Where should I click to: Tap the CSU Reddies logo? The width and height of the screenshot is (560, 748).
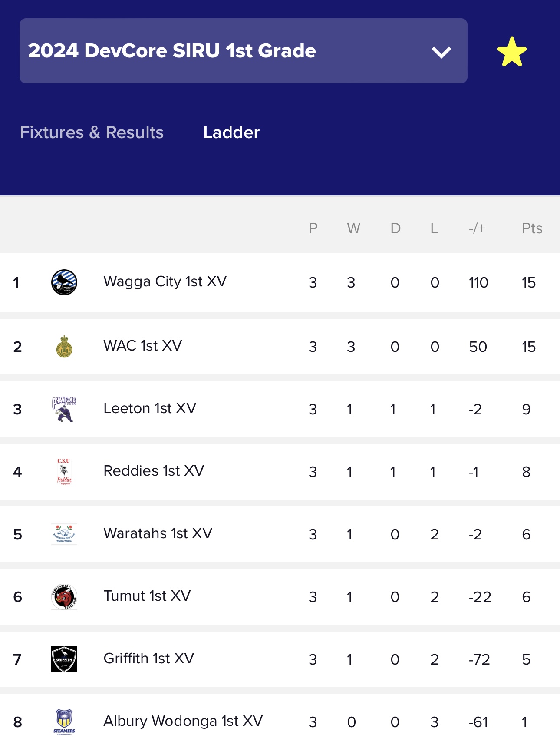(x=64, y=471)
